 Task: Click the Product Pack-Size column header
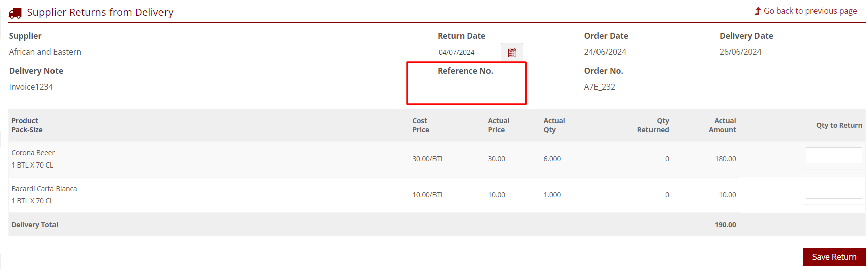tap(27, 125)
